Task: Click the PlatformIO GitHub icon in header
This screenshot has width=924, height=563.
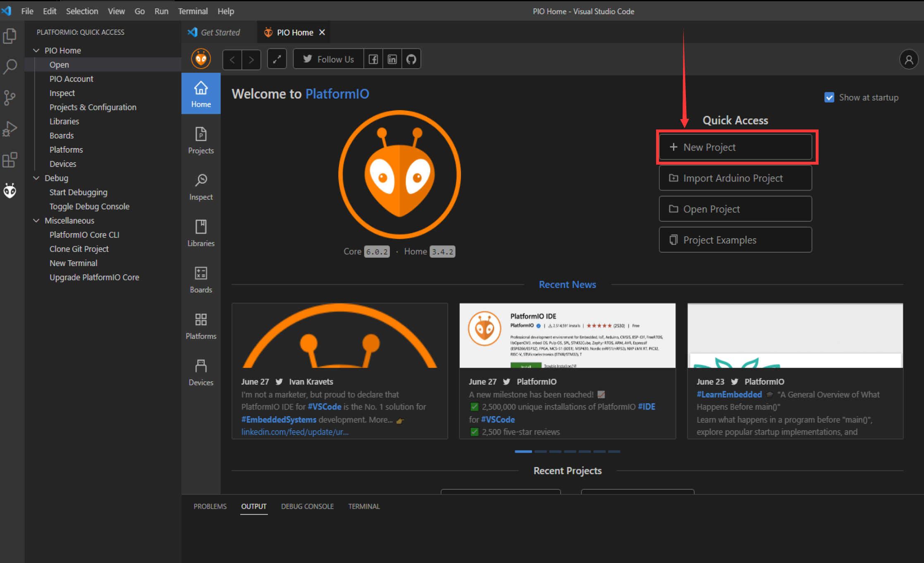Action: [411, 59]
